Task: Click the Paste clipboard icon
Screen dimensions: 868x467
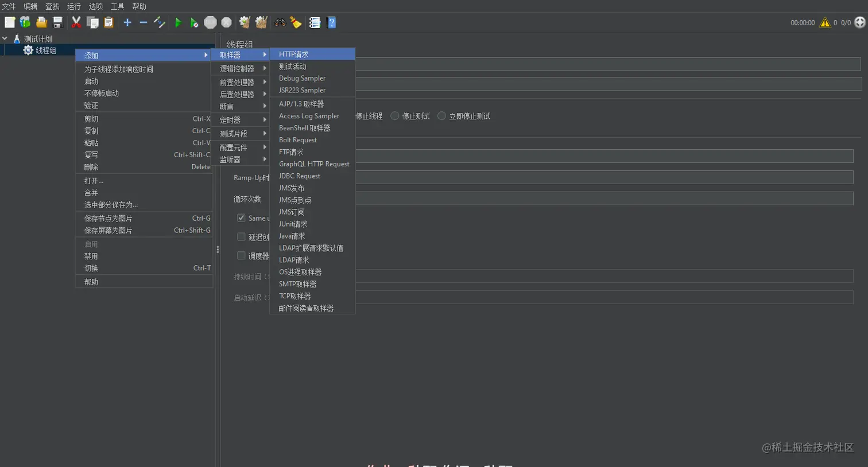Action: (x=108, y=22)
